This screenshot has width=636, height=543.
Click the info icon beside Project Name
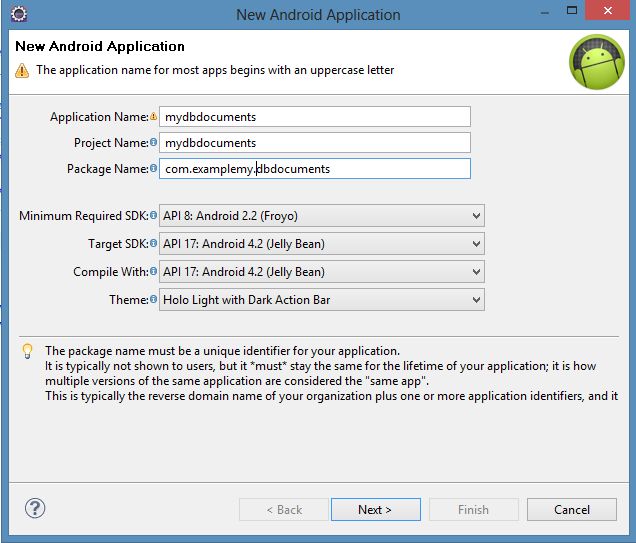pyautogui.click(x=153, y=142)
